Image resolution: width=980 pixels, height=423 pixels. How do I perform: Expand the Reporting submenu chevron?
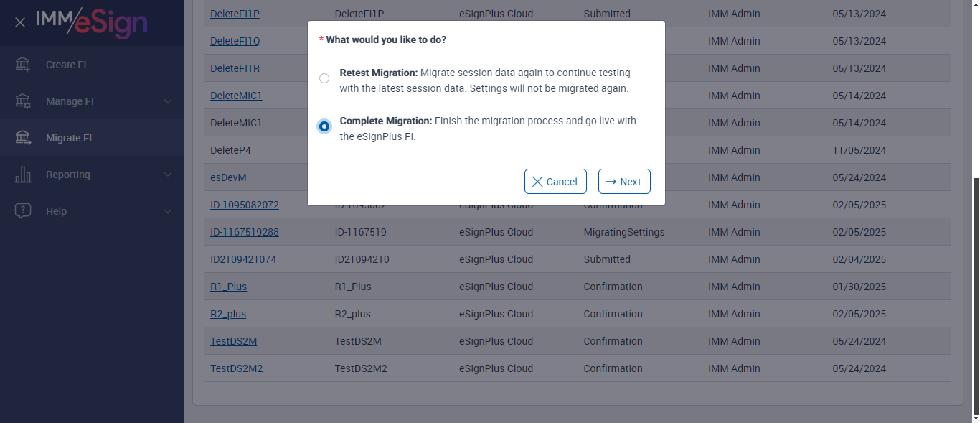168,175
